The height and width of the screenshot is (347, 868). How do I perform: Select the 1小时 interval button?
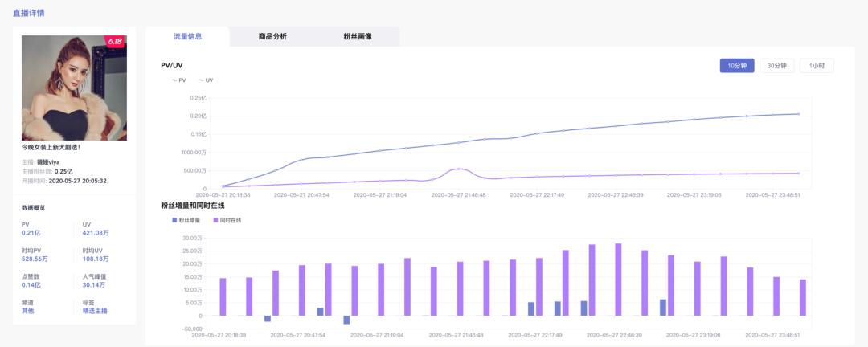(x=817, y=66)
